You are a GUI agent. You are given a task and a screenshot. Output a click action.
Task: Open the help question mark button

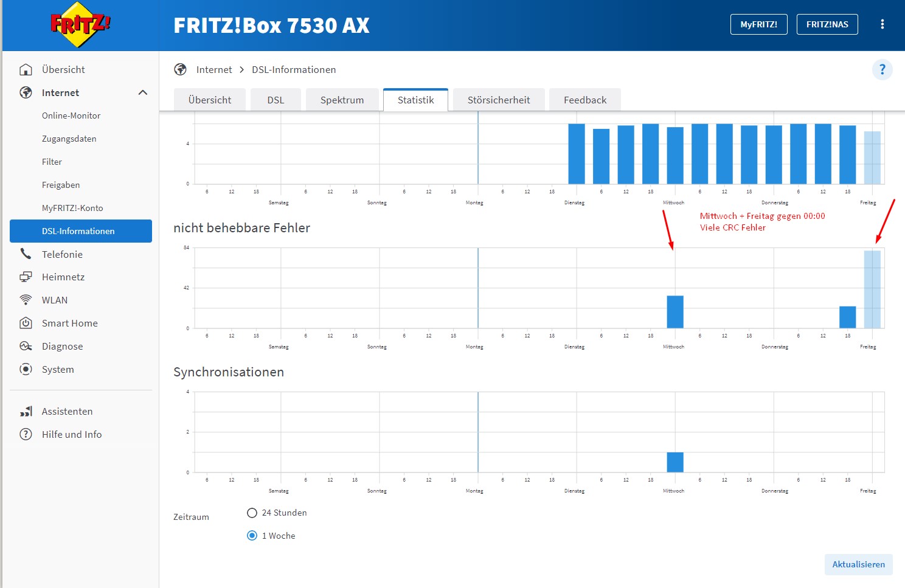point(882,69)
